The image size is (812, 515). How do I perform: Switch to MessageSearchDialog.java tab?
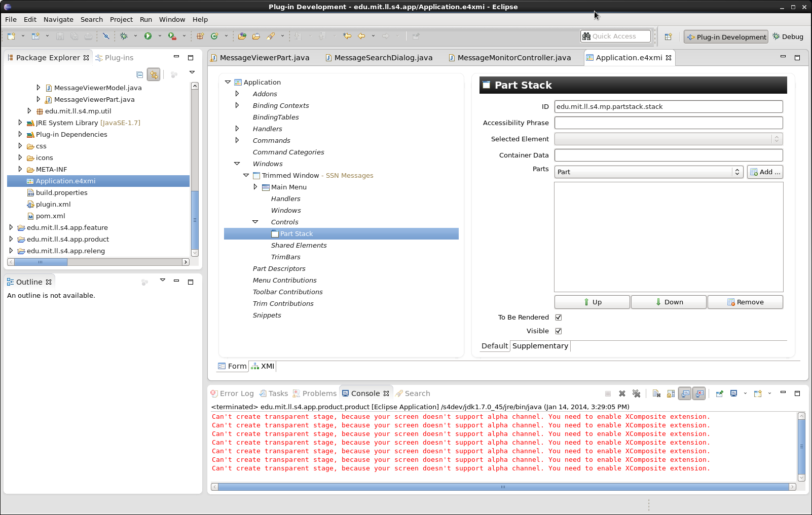[379, 58]
